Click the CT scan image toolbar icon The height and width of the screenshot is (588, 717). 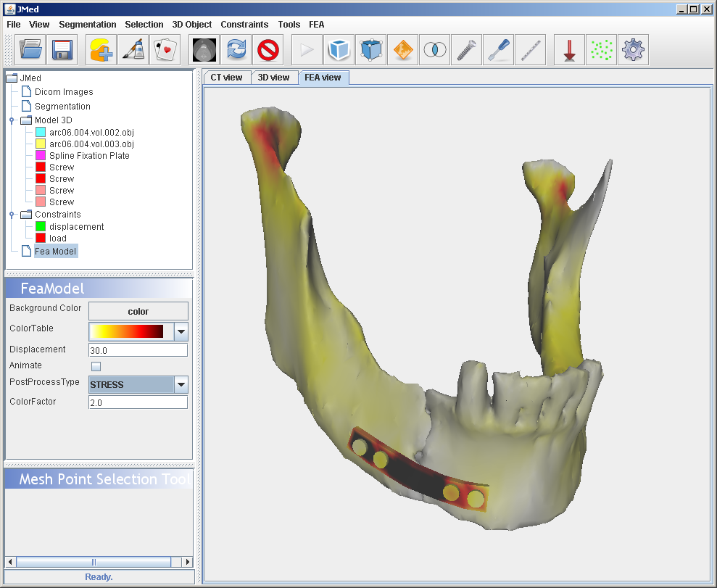pyautogui.click(x=205, y=50)
